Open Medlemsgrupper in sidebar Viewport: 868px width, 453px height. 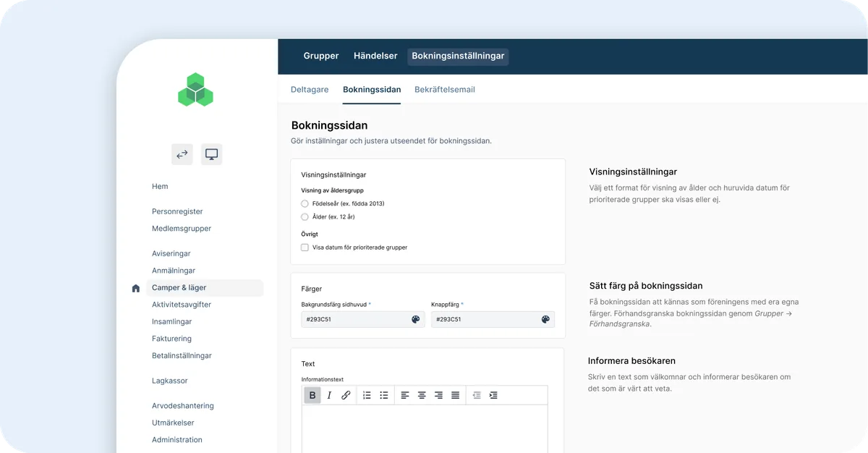(182, 229)
